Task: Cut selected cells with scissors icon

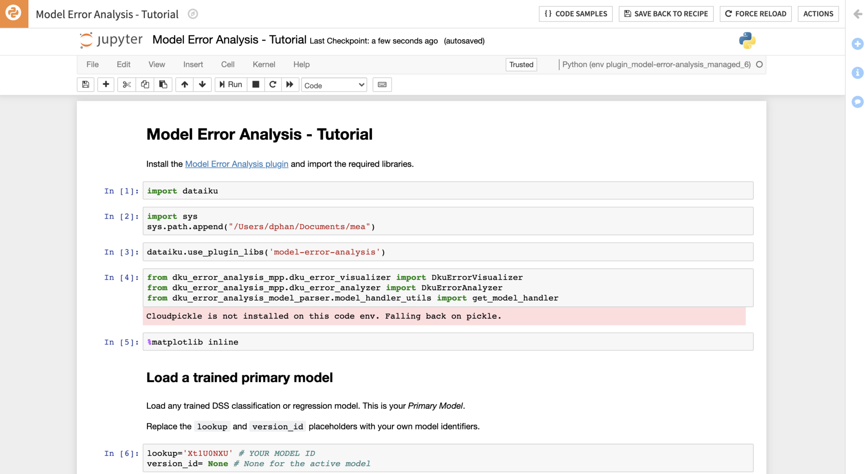Action: click(126, 84)
